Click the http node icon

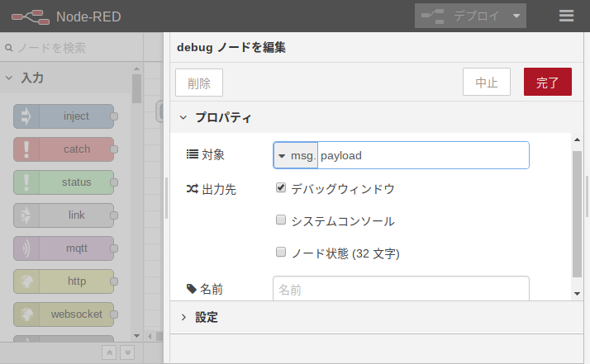click(26, 281)
